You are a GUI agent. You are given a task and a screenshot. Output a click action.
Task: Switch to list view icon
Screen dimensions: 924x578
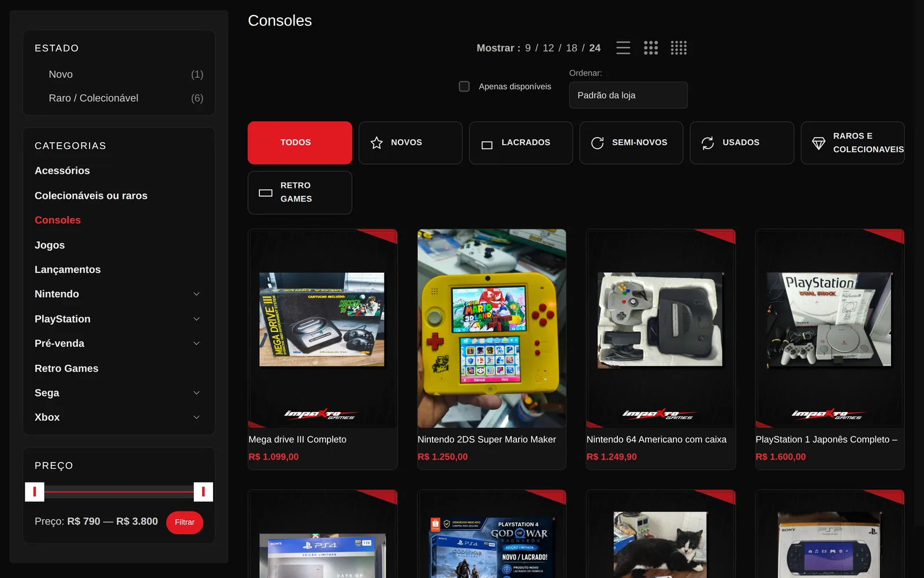pyautogui.click(x=623, y=48)
